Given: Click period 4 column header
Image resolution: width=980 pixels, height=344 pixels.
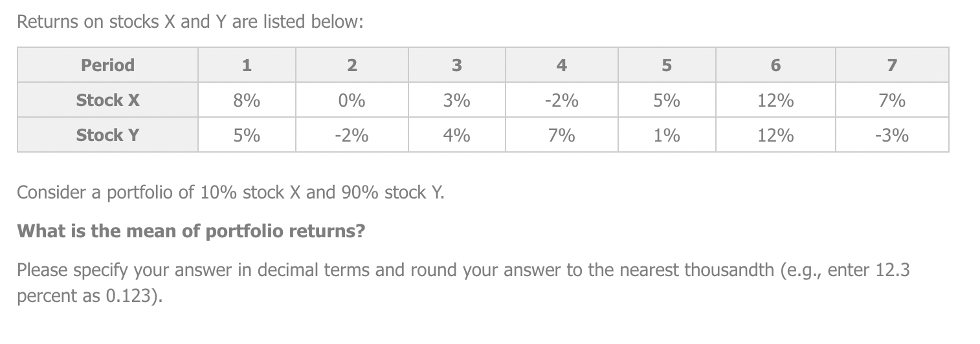Looking at the screenshot, I should click(x=561, y=65).
